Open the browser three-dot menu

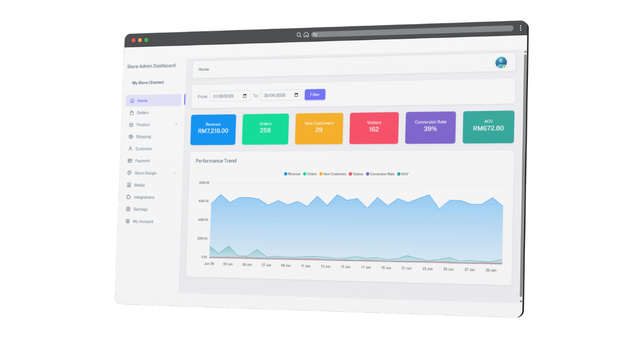pos(521,28)
